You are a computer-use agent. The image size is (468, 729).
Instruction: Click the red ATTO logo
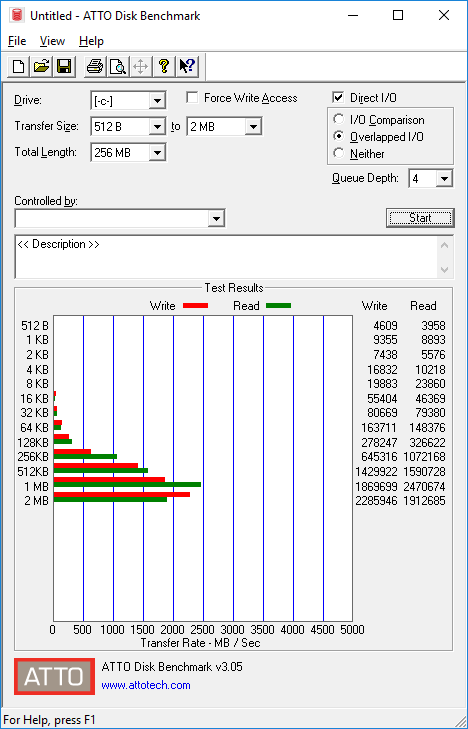pyautogui.click(x=54, y=676)
